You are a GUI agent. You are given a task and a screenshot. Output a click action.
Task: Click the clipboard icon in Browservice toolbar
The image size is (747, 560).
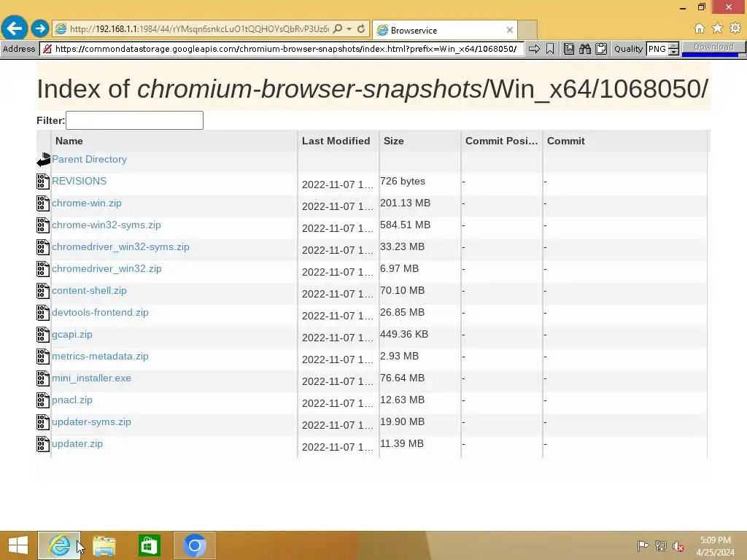601,49
